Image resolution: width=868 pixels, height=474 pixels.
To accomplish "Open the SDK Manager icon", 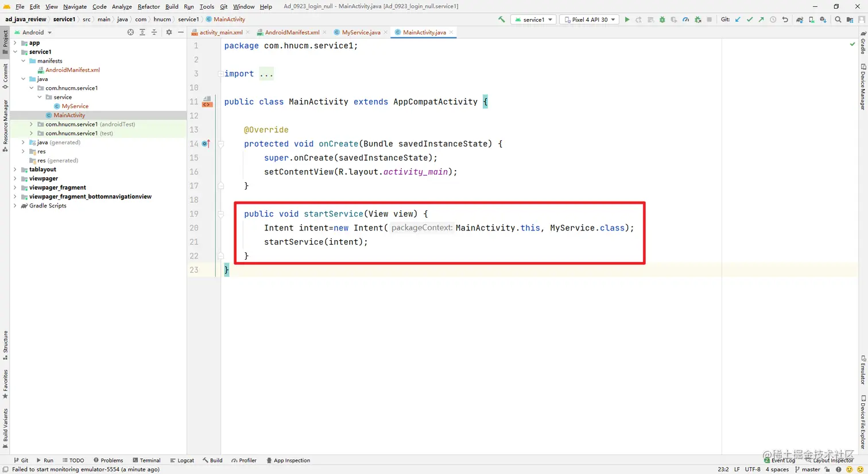I will click(823, 20).
